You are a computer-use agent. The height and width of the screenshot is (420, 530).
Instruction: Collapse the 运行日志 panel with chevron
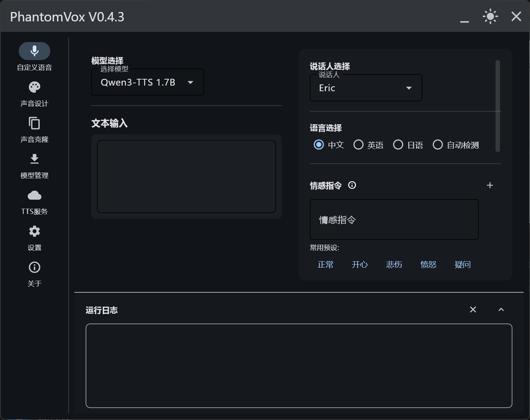(x=501, y=310)
